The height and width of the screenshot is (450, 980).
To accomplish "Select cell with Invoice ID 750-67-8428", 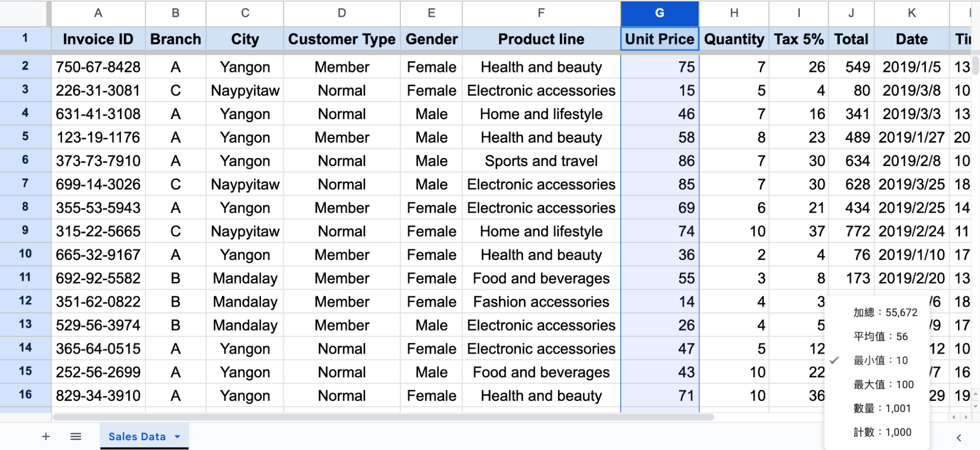I will [x=98, y=67].
